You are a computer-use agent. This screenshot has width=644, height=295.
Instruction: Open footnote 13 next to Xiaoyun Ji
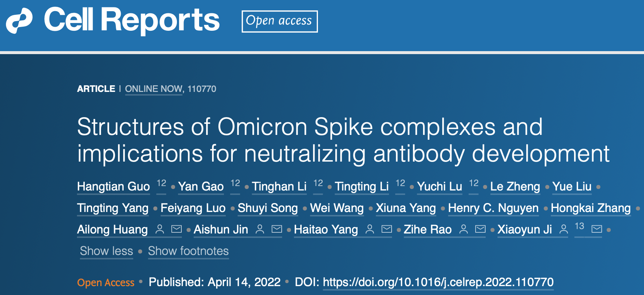click(x=579, y=226)
